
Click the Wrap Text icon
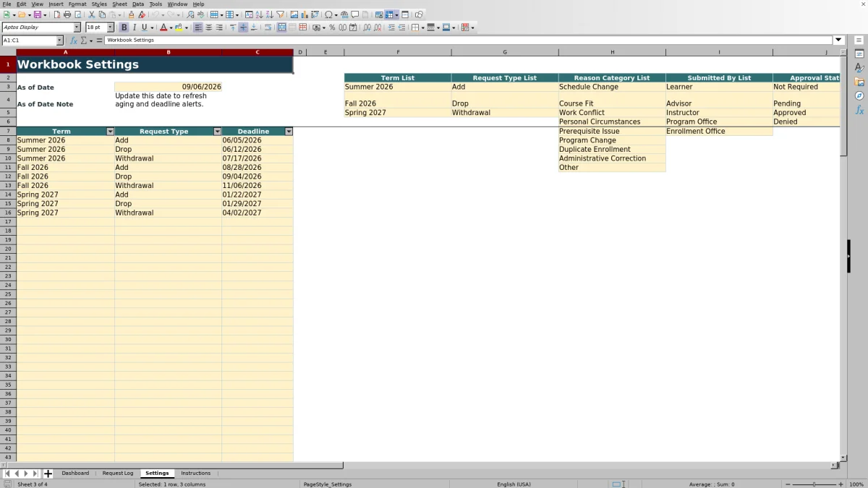pyautogui.click(x=268, y=27)
